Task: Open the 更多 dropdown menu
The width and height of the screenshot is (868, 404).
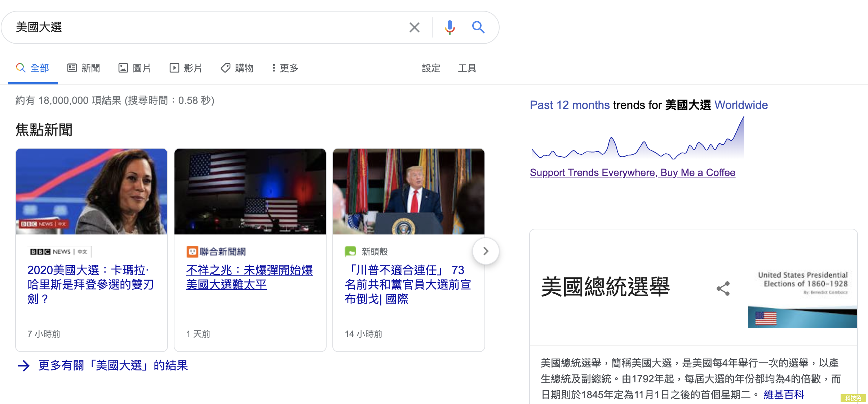Action: [285, 68]
